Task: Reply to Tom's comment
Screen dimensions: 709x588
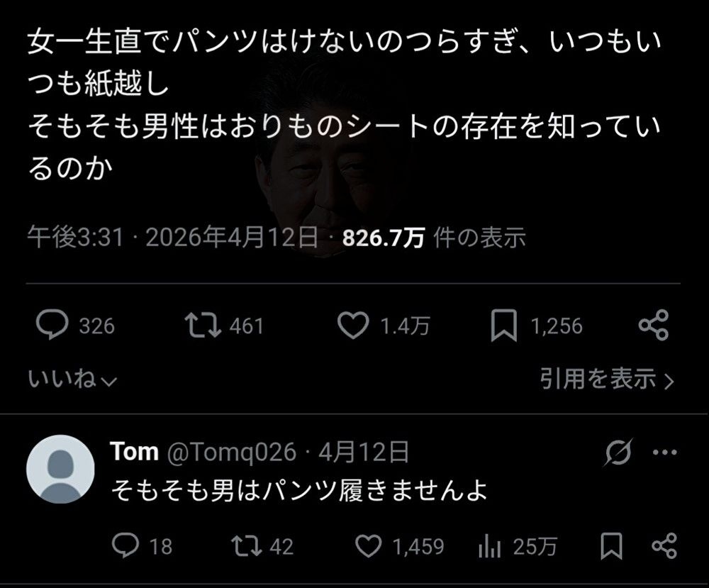Action: tap(126, 545)
